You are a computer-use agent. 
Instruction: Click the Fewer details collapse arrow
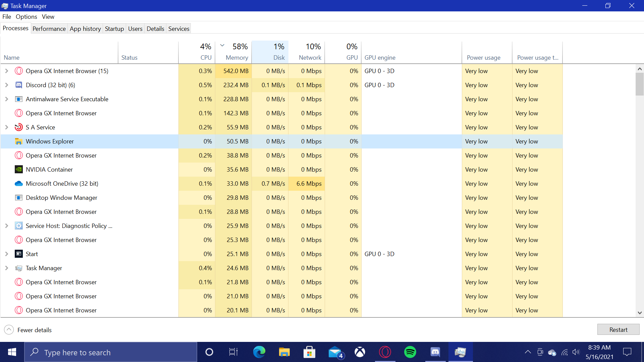coord(9,330)
